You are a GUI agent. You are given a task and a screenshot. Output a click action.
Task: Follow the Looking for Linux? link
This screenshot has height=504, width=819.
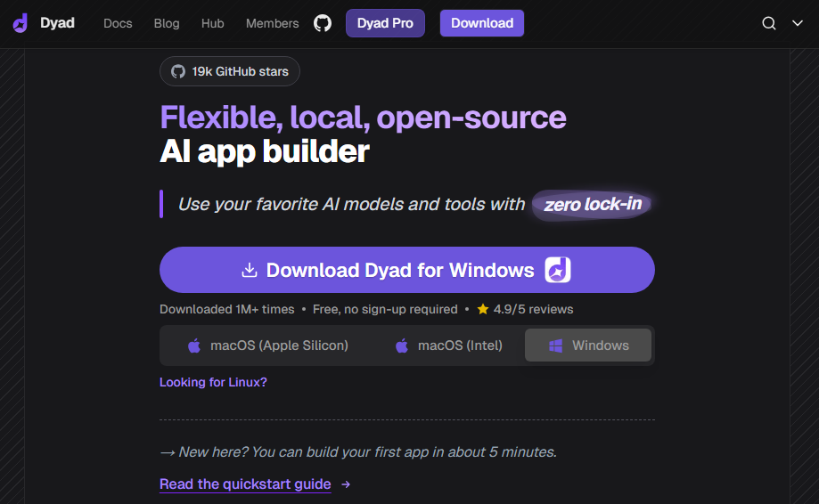(x=213, y=382)
